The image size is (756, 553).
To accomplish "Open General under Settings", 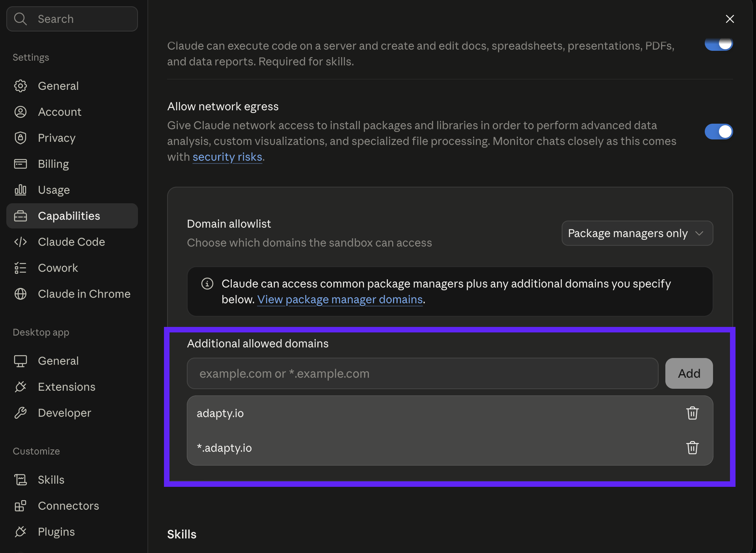I will click(72, 86).
